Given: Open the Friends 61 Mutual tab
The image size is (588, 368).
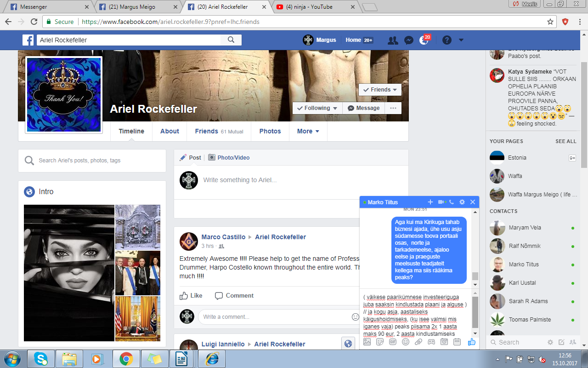Looking at the screenshot, I should click(x=219, y=131).
